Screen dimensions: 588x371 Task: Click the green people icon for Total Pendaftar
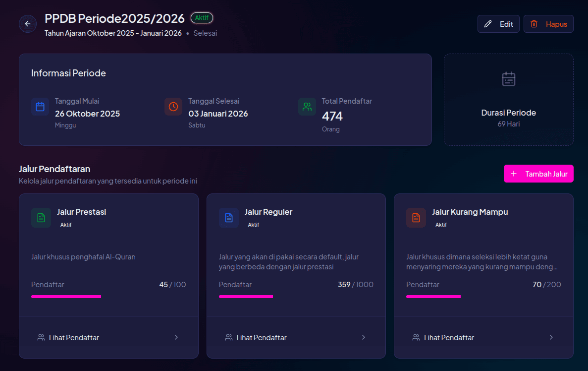click(307, 107)
